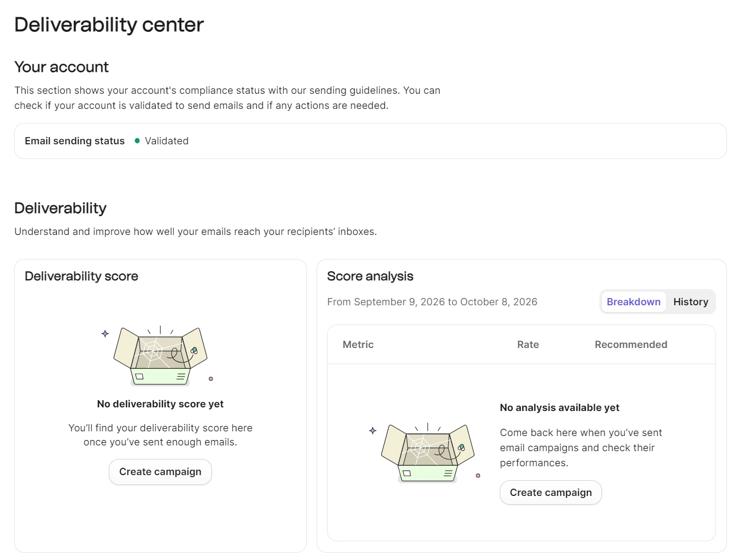
Task: Select the Recommended column header
Action: tap(631, 344)
